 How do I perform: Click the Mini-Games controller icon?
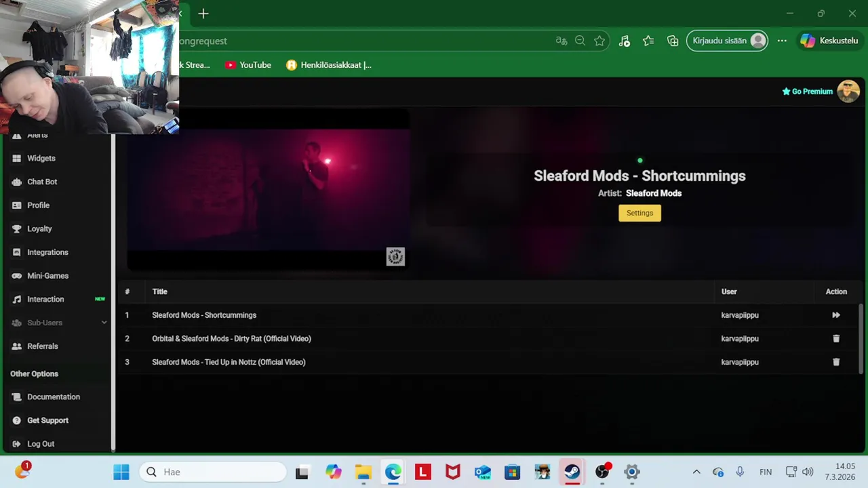click(x=17, y=276)
